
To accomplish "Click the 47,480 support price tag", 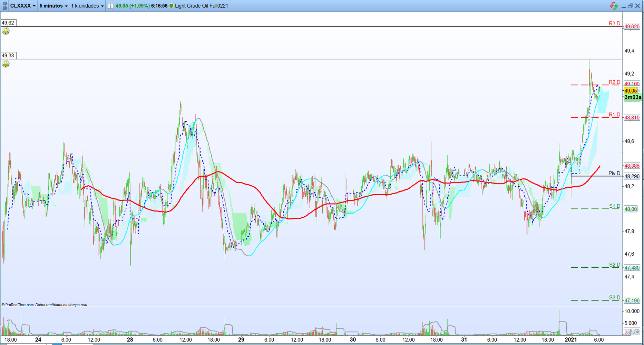I will (x=632, y=268).
